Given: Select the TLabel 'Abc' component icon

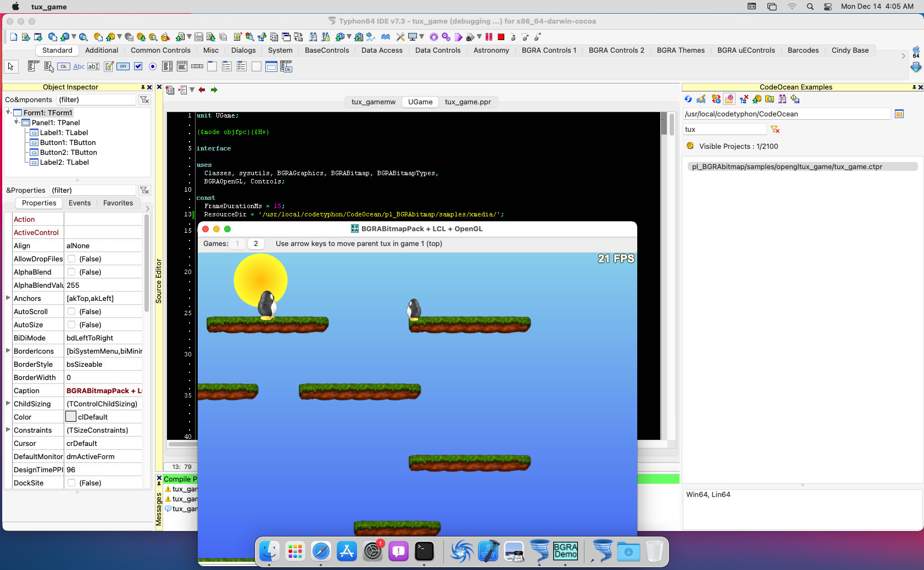Looking at the screenshot, I should pos(79,66).
